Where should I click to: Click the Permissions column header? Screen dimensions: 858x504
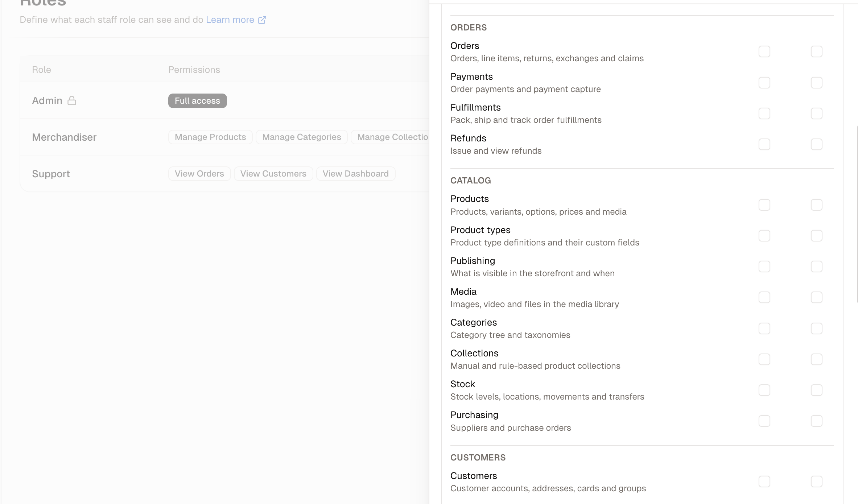point(194,70)
